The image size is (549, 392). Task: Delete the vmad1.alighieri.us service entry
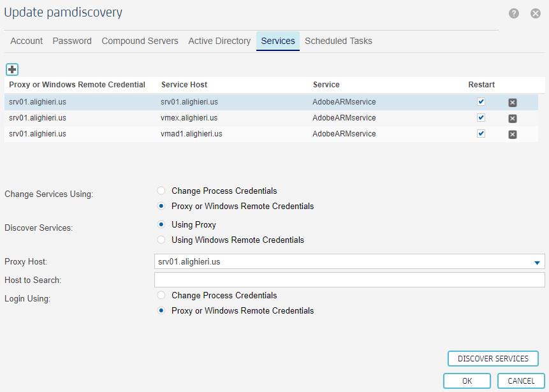(x=512, y=134)
